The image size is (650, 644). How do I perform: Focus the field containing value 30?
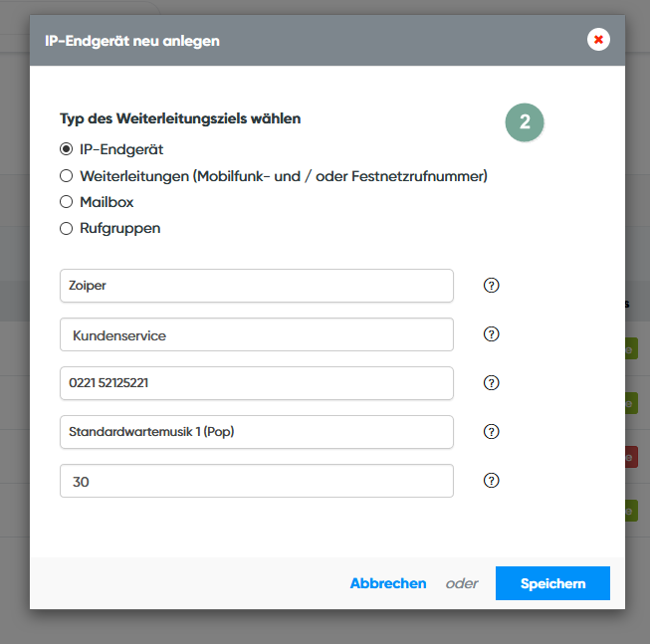[x=256, y=481]
